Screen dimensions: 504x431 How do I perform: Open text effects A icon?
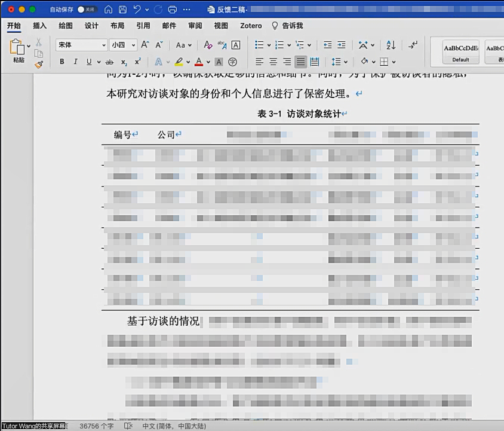(x=158, y=62)
